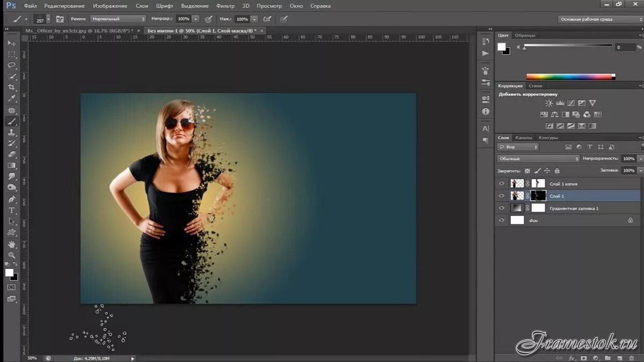Toggle visibility of Градиентная заливка 1 layer
The image size is (644, 362).
pyautogui.click(x=502, y=208)
